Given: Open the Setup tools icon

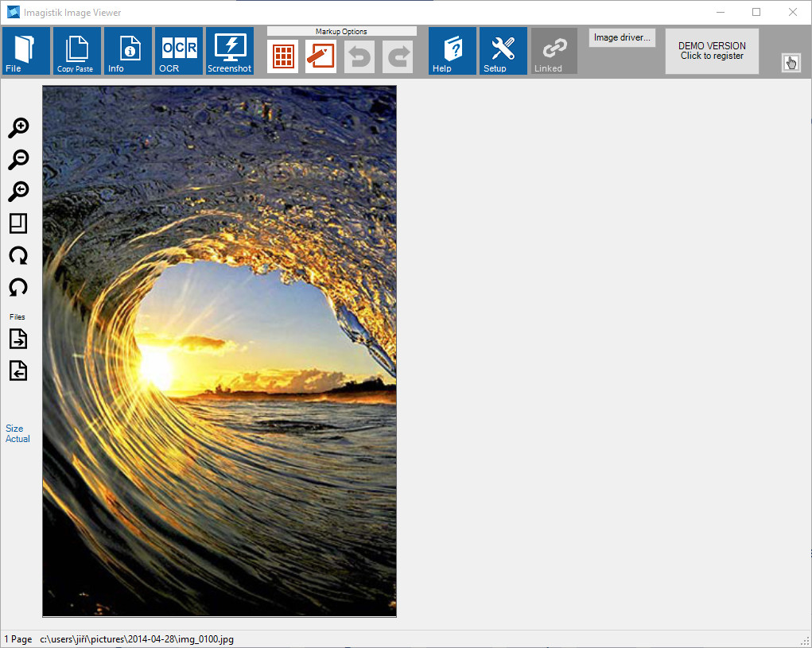Looking at the screenshot, I should (503, 51).
